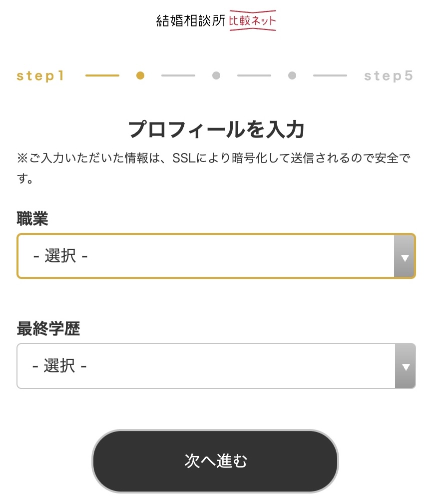The width and height of the screenshot is (444, 504).
Task: Open the 最終学歴 selection dropdown
Action: tap(216, 366)
